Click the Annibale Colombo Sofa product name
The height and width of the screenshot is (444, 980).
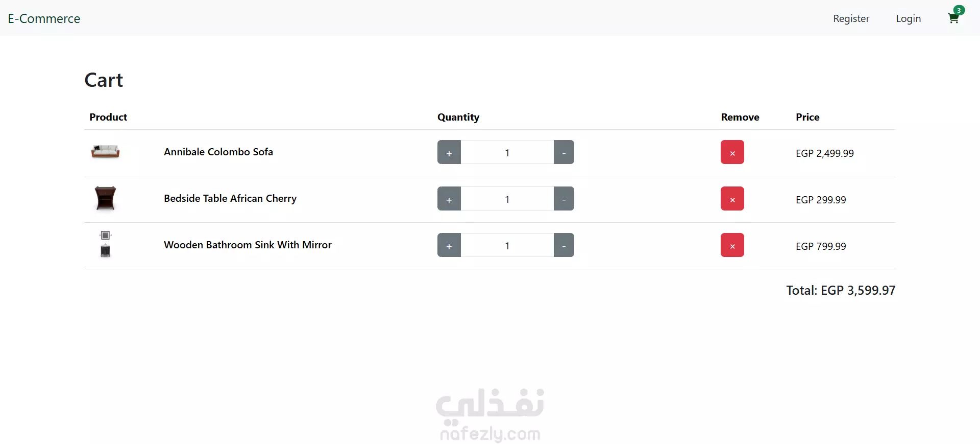click(x=218, y=152)
